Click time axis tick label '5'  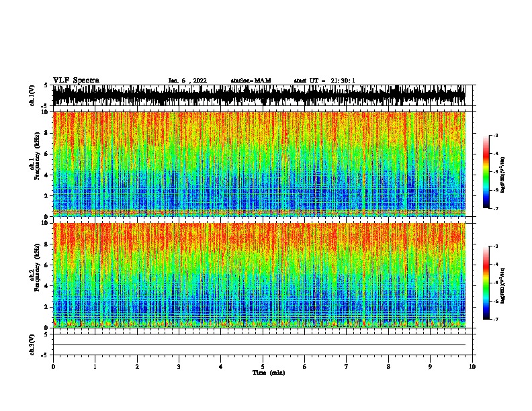pyautogui.click(x=263, y=367)
